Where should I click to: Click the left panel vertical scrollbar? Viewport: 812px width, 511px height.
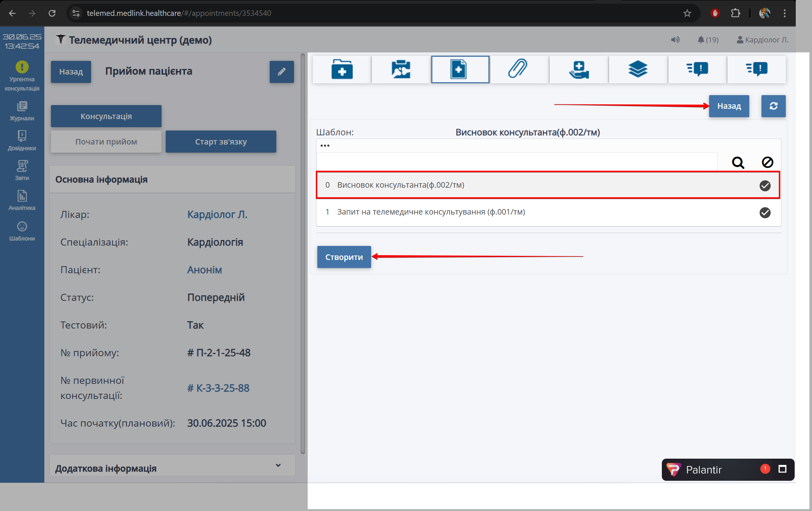coord(303,254)
